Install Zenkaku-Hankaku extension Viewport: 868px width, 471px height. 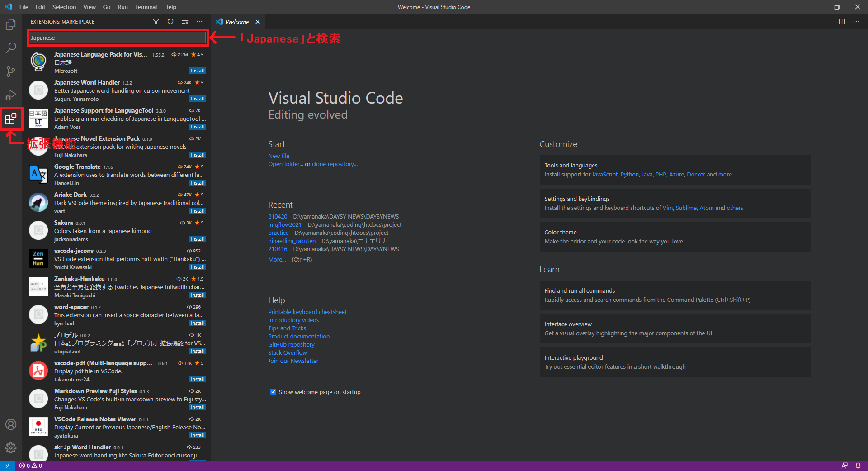tap(197, 295)
